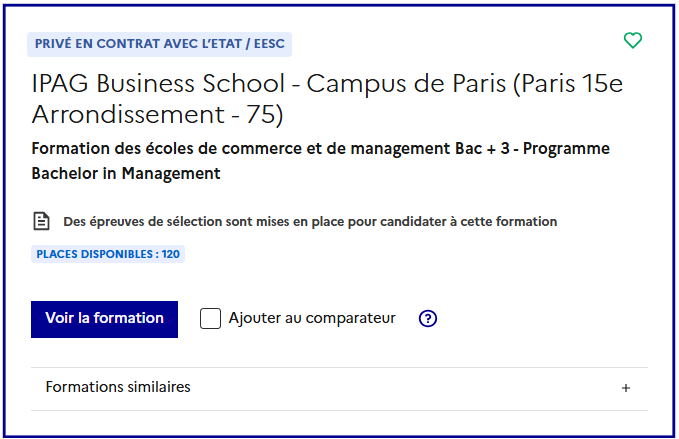
Task: Click the number 120 of available places
Action: click(170, 254)
